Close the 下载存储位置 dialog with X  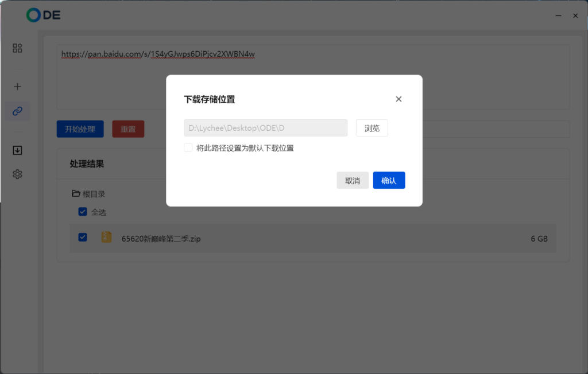[x=399, y=99]
